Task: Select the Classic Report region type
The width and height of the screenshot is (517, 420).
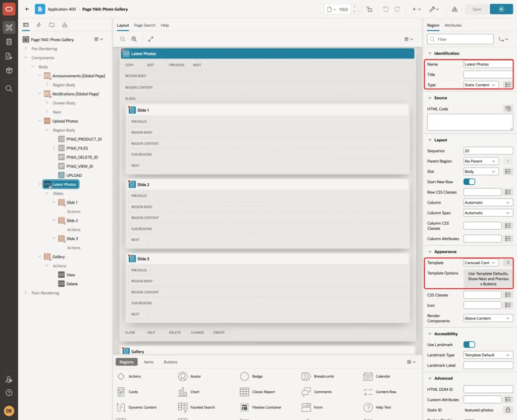Action: 258,392
